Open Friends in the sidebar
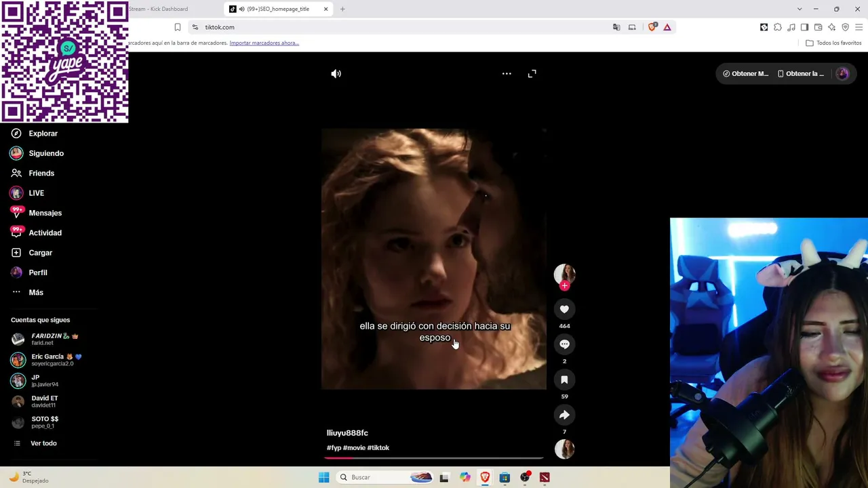This screenshot has height=488, width=868. point(41,174)
